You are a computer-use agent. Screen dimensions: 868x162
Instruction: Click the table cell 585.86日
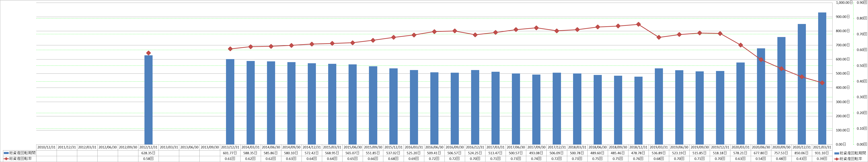[271, 153]
